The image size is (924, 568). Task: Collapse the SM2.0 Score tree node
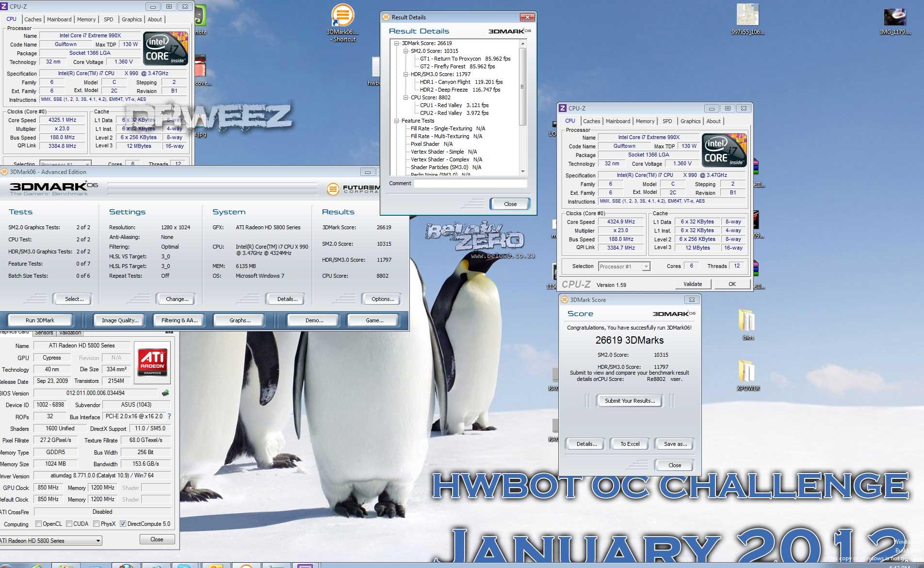coord(406,51)
